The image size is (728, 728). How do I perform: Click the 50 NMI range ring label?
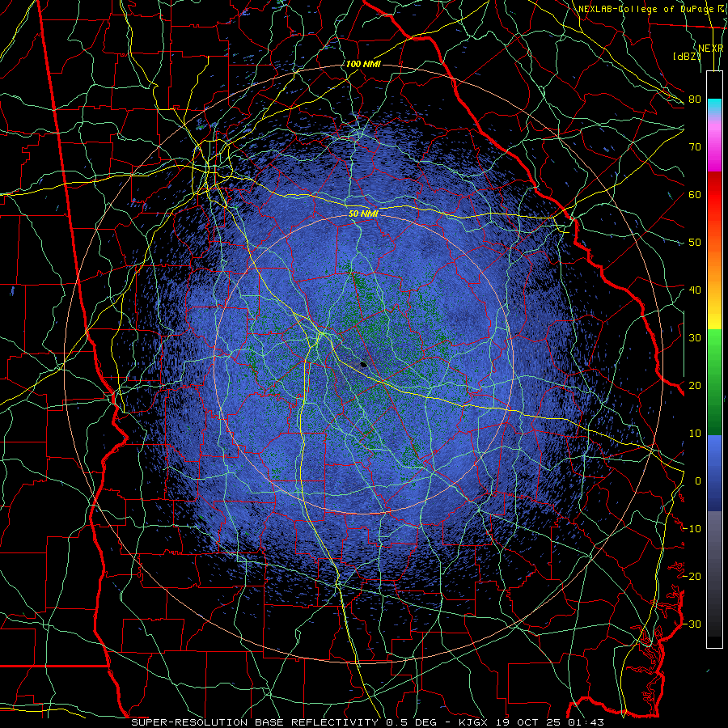[x=363, y=214]
